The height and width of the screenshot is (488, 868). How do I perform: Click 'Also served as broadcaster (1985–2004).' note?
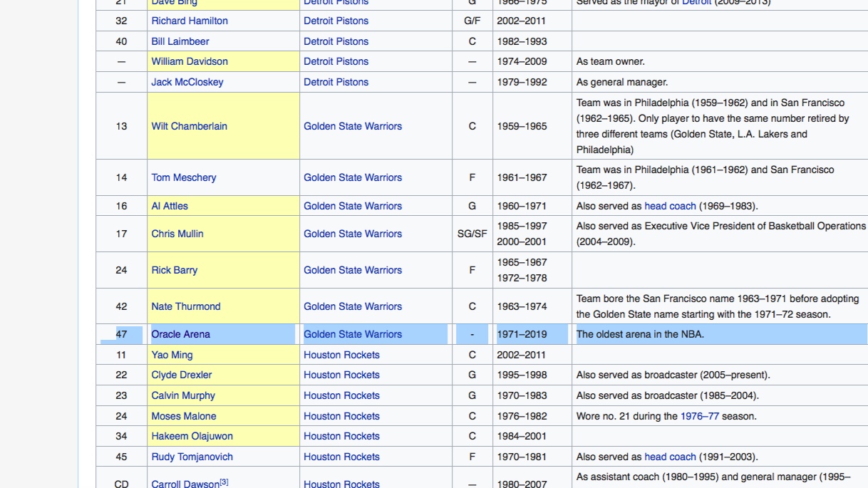(x=668, y=395)
